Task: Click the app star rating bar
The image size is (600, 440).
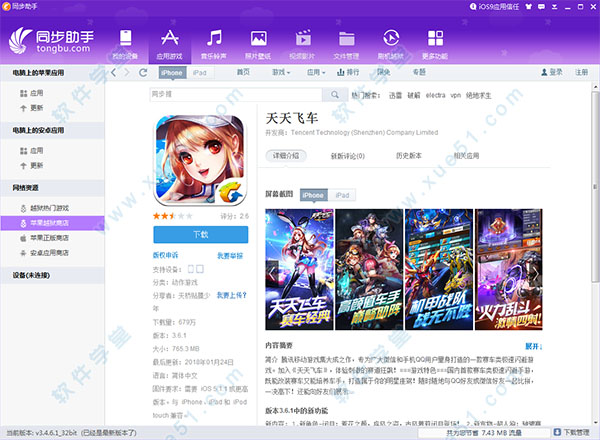Action: pyautogui.click(x=166, y=215)
